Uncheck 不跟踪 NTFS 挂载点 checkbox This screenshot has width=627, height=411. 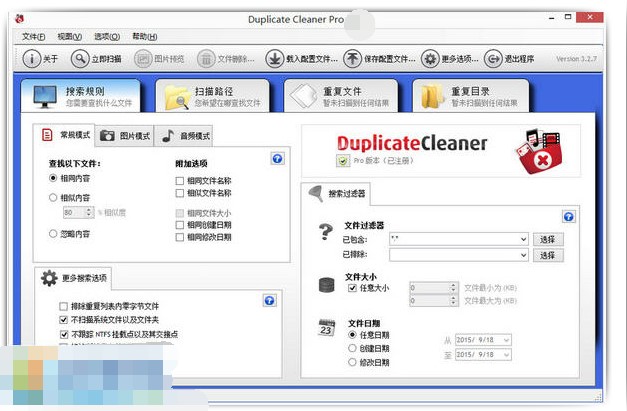[64, 334]
